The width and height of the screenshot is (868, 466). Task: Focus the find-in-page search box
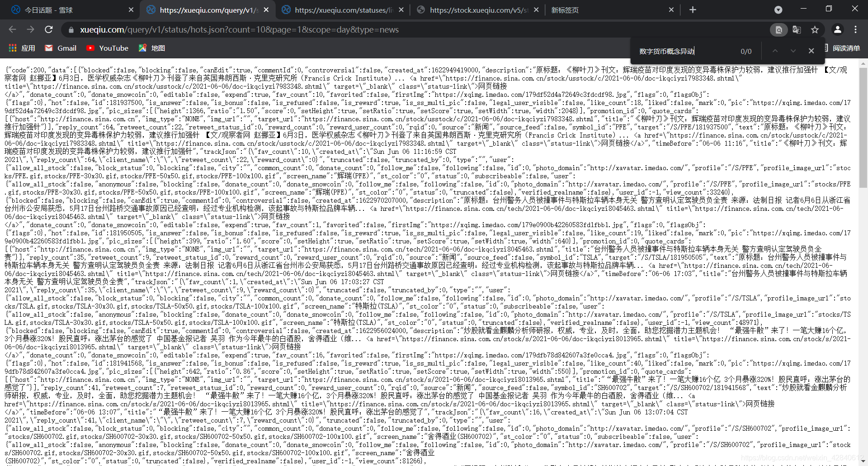685,51
